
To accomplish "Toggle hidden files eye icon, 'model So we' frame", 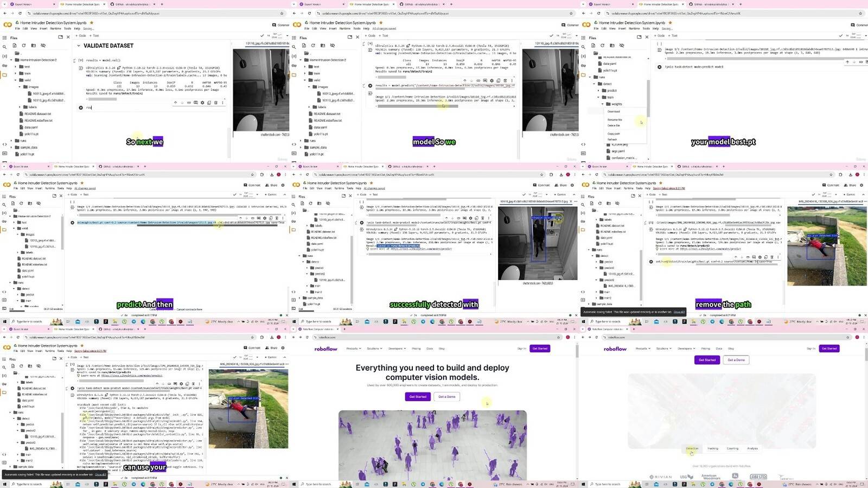I will tap(333, 46).
